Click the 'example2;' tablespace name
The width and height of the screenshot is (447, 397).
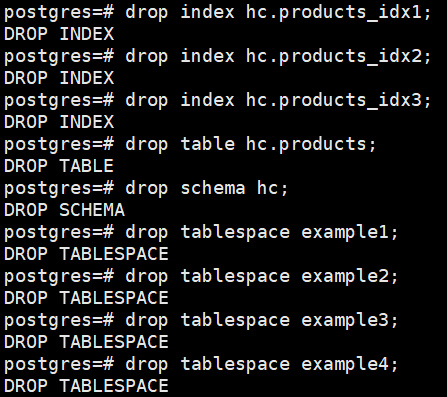(x=350, y=277)
